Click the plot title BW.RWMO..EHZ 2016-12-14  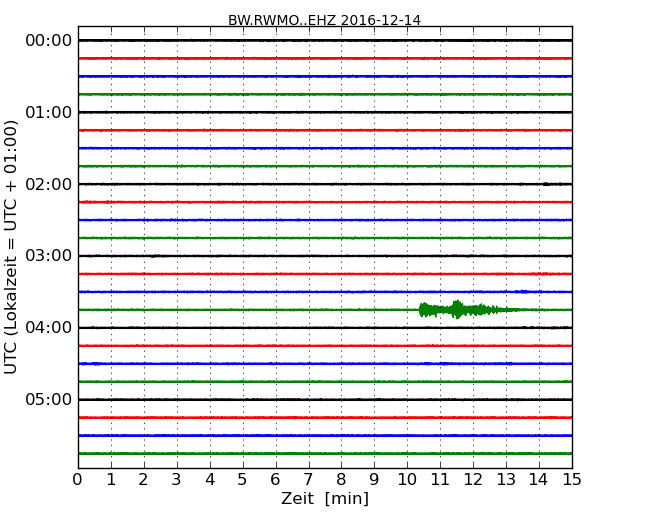click(324, 20)
